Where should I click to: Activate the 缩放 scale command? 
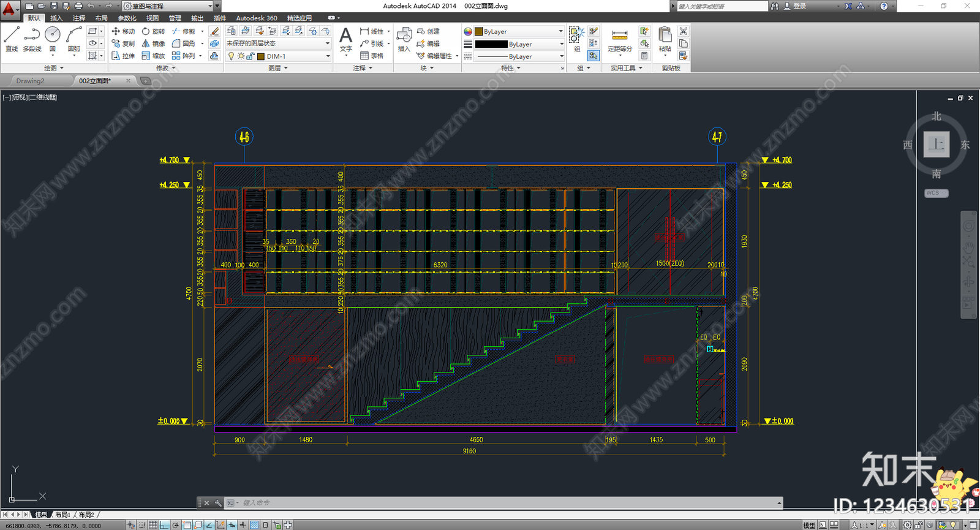tap(153, 56)
